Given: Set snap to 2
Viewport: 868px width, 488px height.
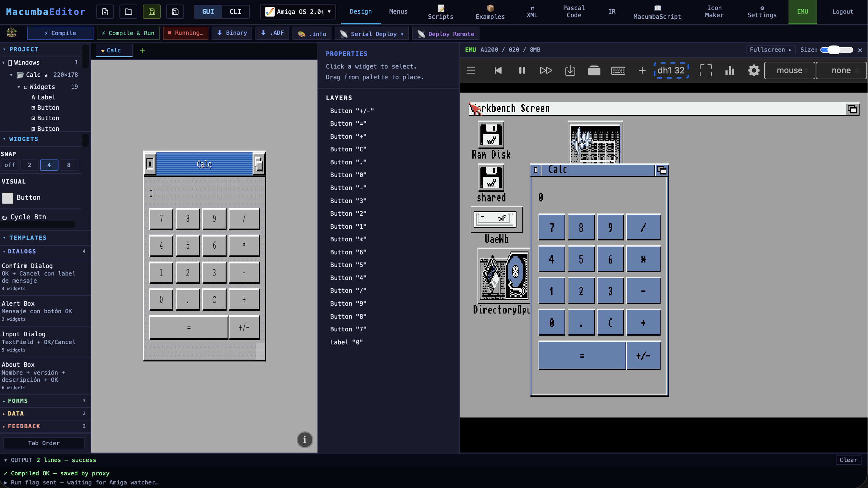Looking at the screenshot, I should [x=29, y=165].
